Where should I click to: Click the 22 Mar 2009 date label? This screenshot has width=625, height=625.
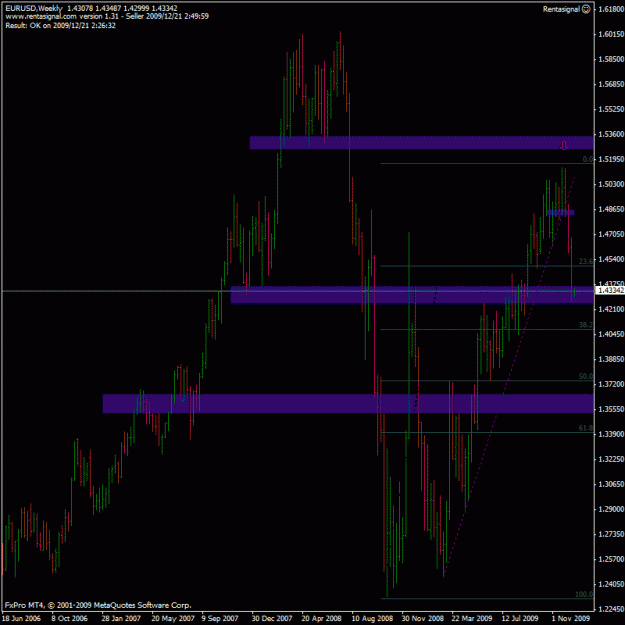472,619
